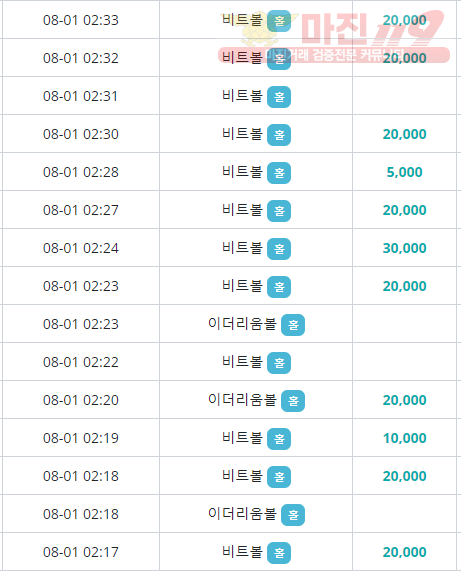Viewport: 461px width, 573px height.
Task: Click the 홀 badge in the 02:19 row
Action: coord(279,439)
